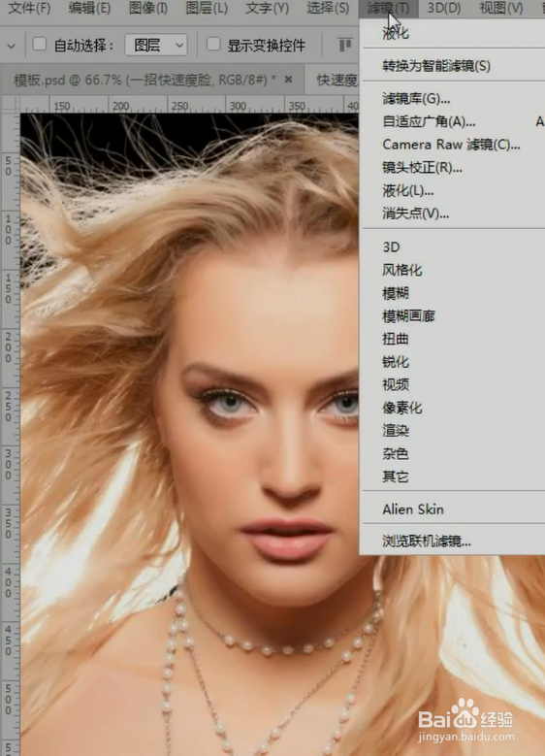The height and width of the screenshot is (756, 545).
Task: Close the 模板.psd document tab
Action: click(289, 79)
